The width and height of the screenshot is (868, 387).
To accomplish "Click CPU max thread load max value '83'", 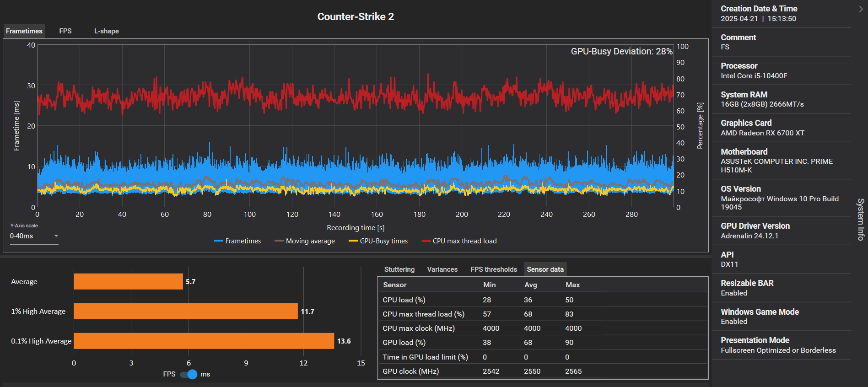I will [569, 314].
